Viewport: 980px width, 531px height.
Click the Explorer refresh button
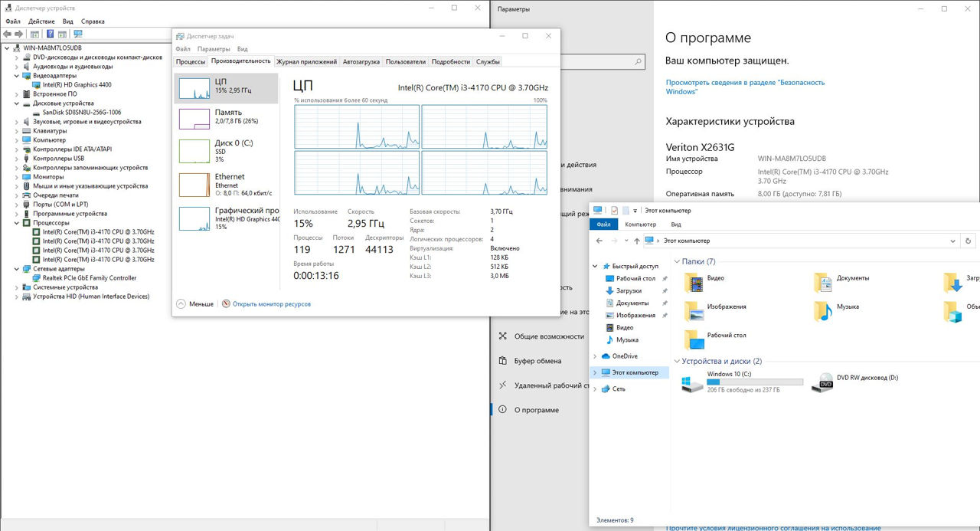coord(969,241)
